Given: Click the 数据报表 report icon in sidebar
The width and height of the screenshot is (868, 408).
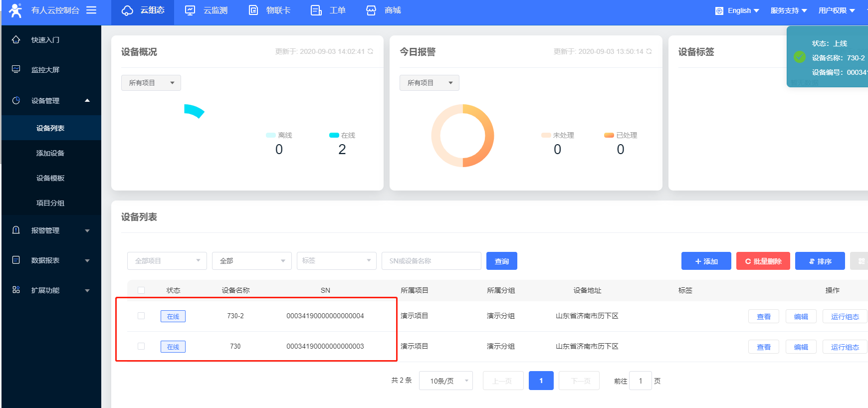Looking at the screenshot, I should [16, 260].
